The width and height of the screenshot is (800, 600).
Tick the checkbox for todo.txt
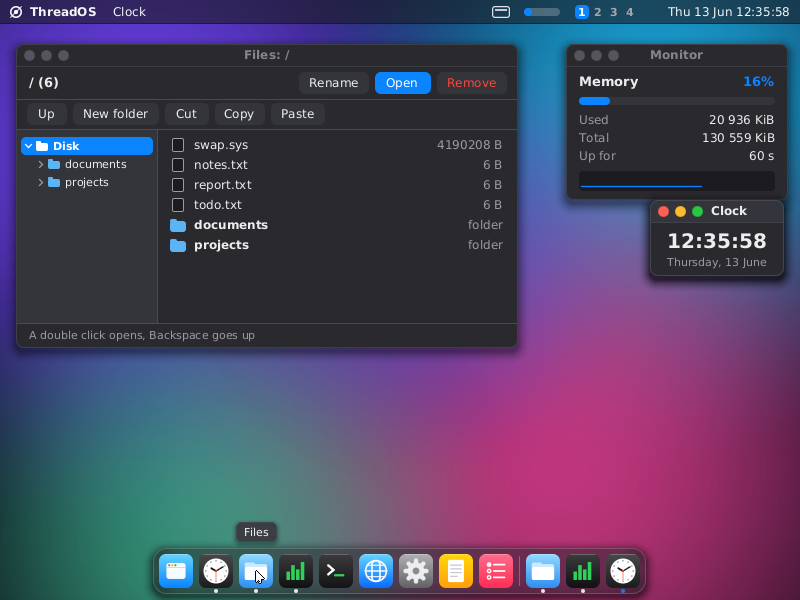tap(178, 205)
